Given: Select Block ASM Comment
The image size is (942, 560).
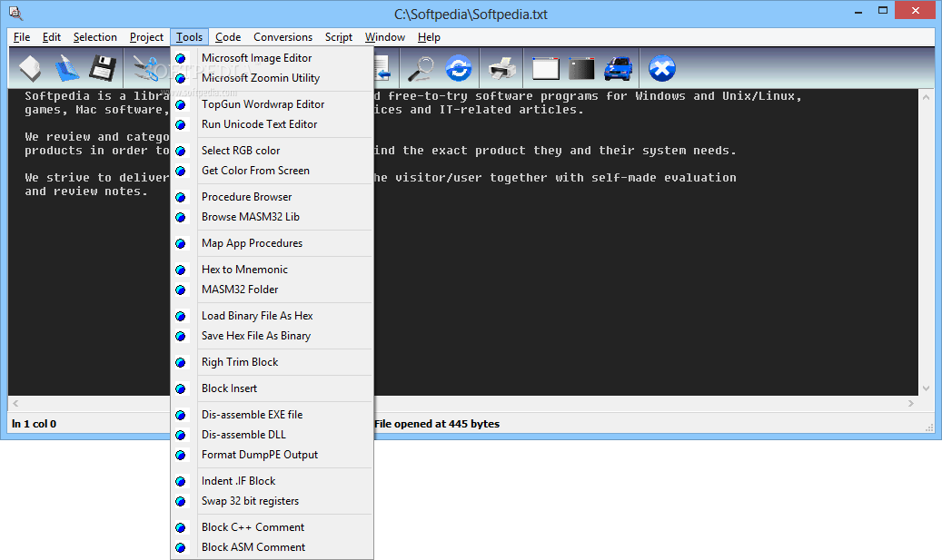Looking at the screenshot, I should [272, 547].
